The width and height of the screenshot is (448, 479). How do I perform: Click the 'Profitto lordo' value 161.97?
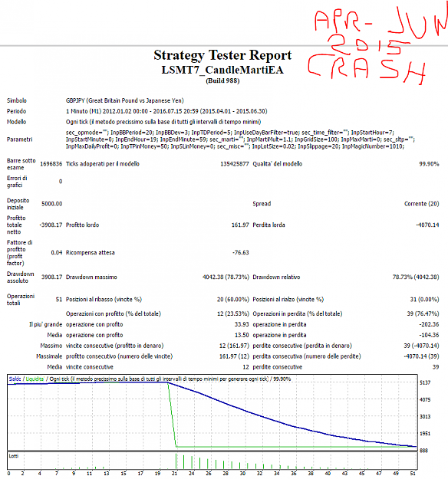click(240, 225)
